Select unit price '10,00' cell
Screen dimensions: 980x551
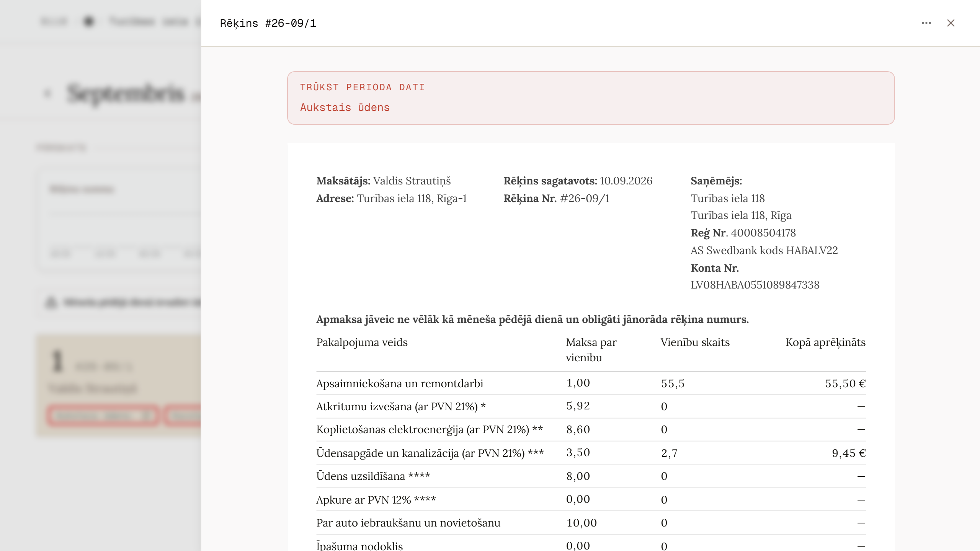[x=581, y=523]
